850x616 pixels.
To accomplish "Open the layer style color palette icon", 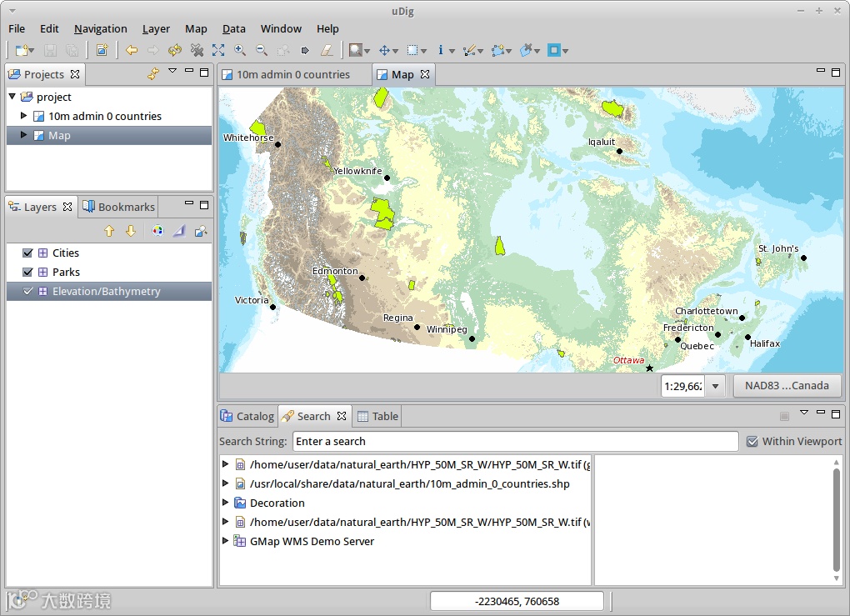I will pyautogui.click(x=157, y=231).
